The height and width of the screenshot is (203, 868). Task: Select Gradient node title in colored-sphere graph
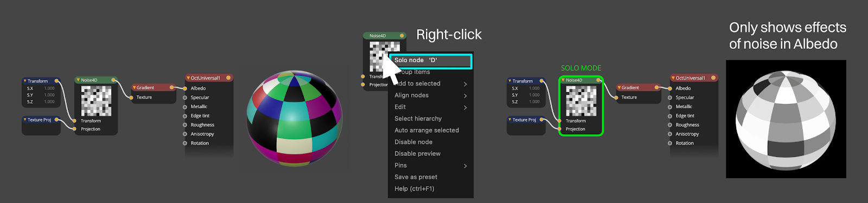pyautogui.click(x=145, y=88)
